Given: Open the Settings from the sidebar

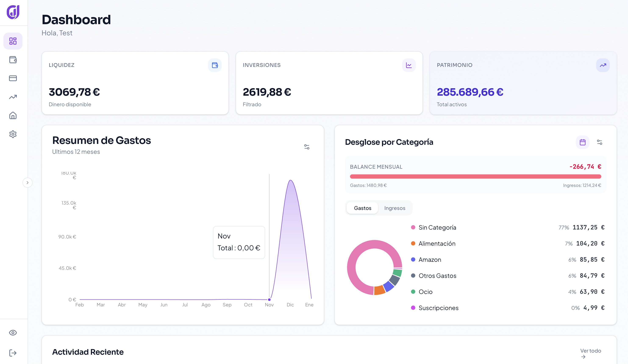Looking at the screenshot, I should point(13,134).
